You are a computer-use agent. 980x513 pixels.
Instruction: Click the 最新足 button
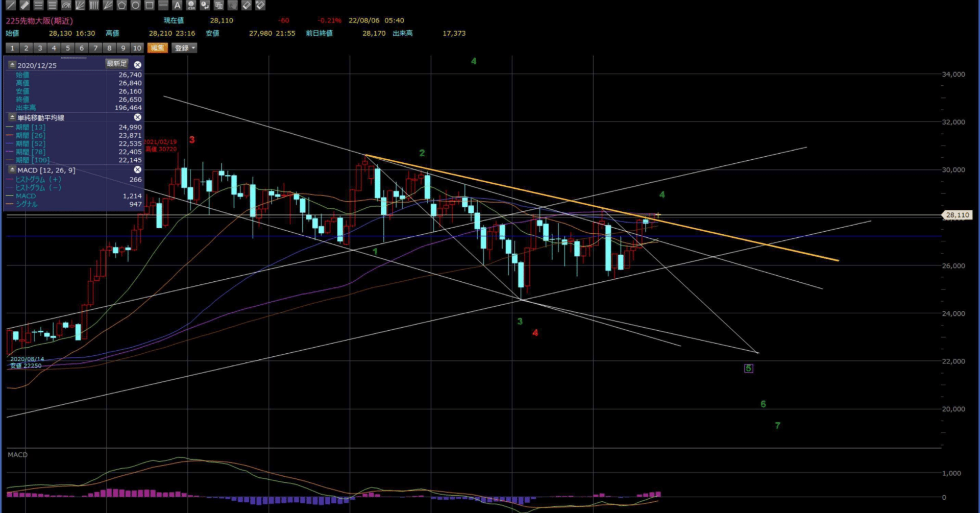pyautogui.click(x=117, y=64)
